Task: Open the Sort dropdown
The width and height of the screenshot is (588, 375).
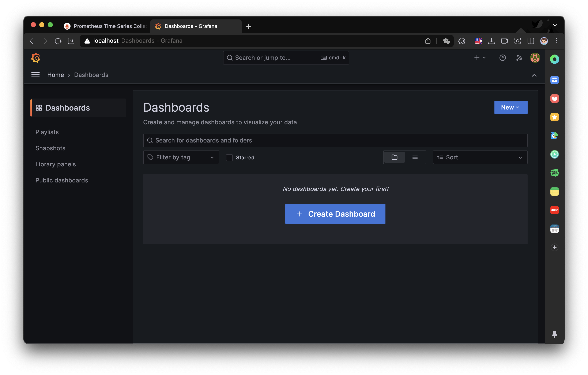Action: (480, 157)
